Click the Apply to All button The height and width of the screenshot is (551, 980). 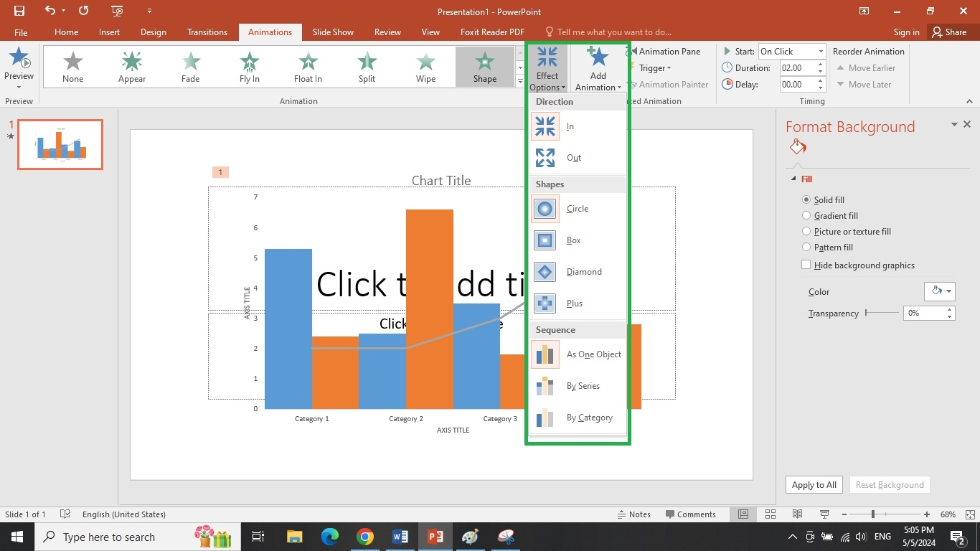pyautogui.click(x=814, y=485)
